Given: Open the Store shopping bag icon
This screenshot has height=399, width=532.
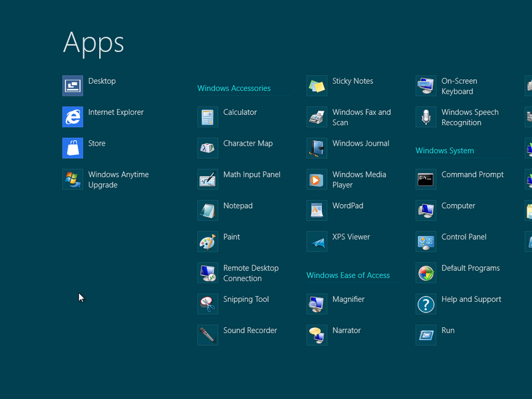Looking at the screenshot, I should (72, 148).
